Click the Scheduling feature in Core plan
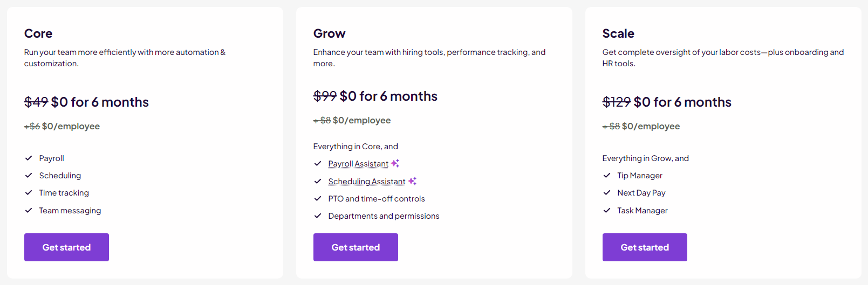868x285 pixels. point(60,176)
